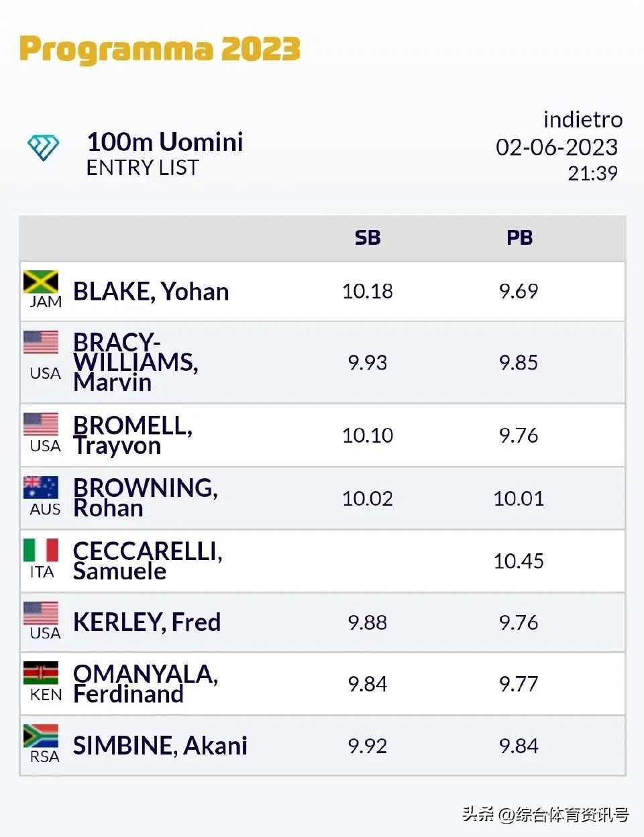The width and height of the screenshot is (644, 837).
Task: Click the 100m Uomini event title
Action: click(x=165, y=142)
